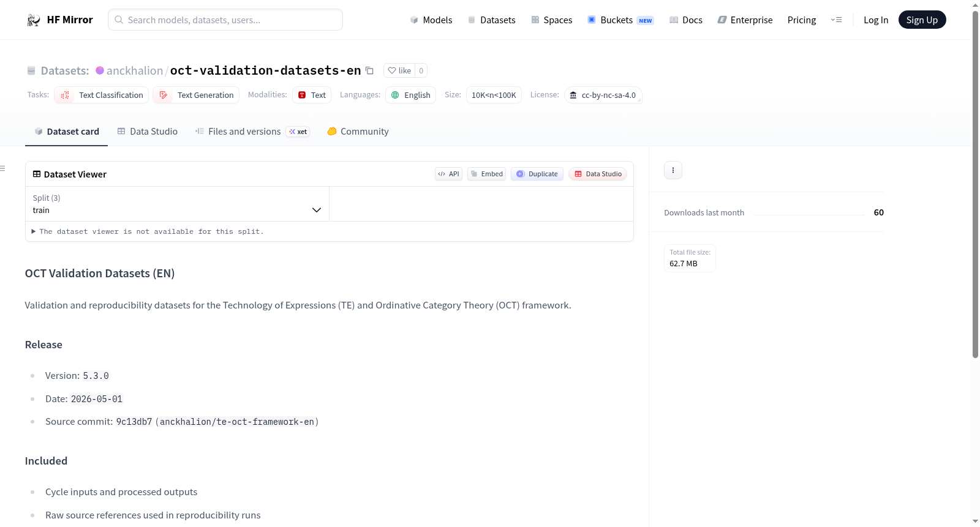The width and height of the screenshot is (980, 527).
Task: Click the 10K<n<100K size tag
Action: pos(494,95)
